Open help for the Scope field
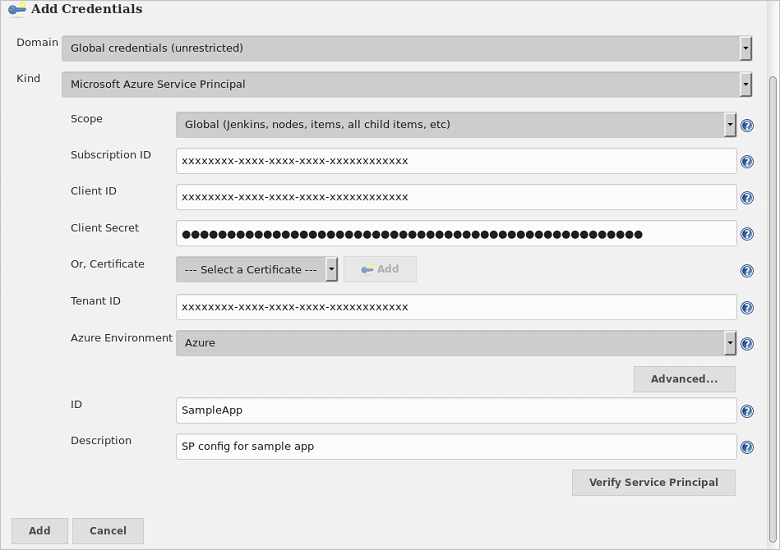 click(x=747, y=125)
